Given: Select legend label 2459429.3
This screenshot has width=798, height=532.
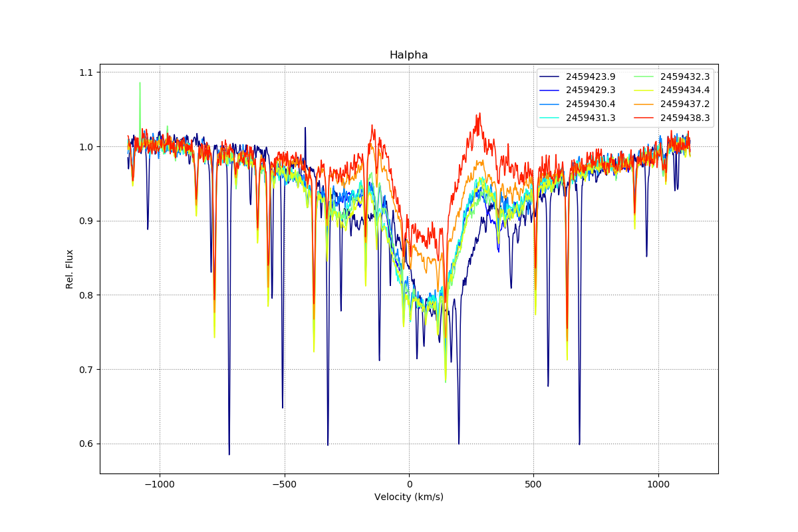Looking at the screenshot, I should click(591, 90).
